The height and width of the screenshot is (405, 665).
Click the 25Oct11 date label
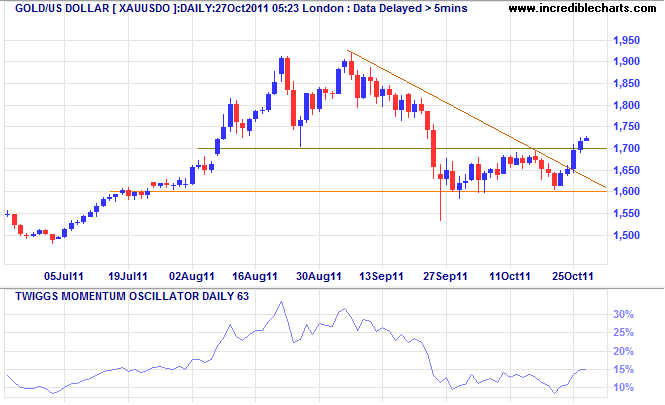click(573, 277)
